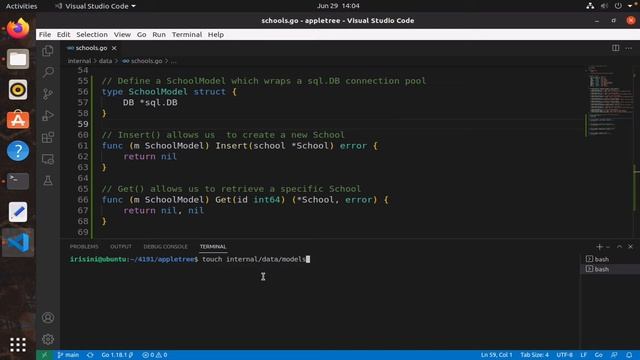Open Visual Studio Code app menu dropdown

95,6
